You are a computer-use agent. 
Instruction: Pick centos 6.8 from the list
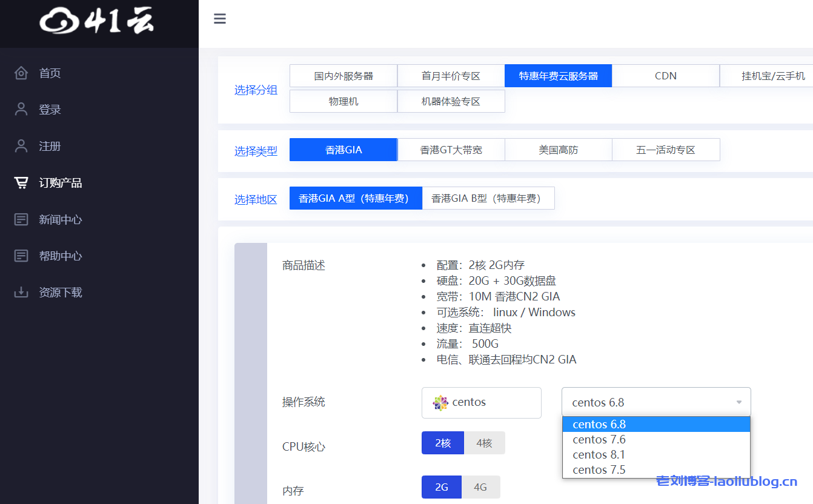656,424
